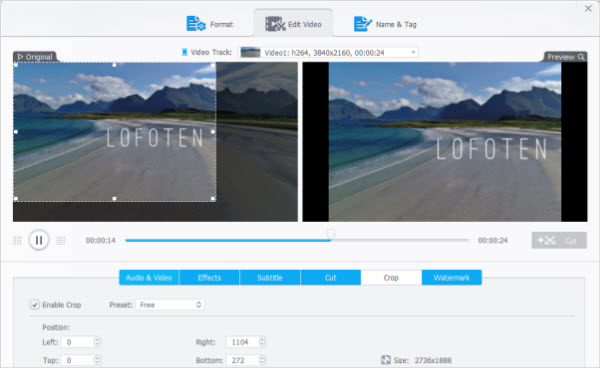Open the Preset Free dropdown
The image size is (600, 368).
coord(170,305)
